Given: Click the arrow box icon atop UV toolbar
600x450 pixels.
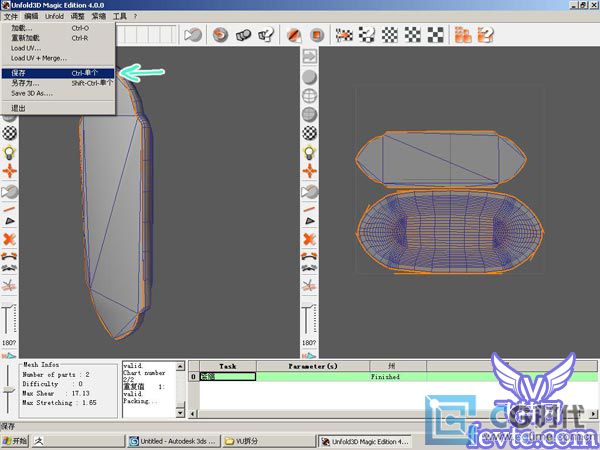Looking at the screenshot, I should (310, 57).
